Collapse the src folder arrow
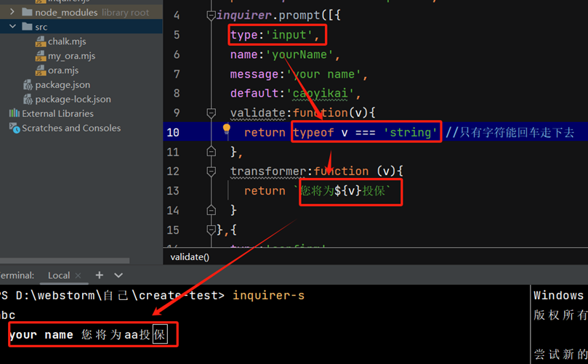Screen dimensions: 588x364 tap(12, 27)
